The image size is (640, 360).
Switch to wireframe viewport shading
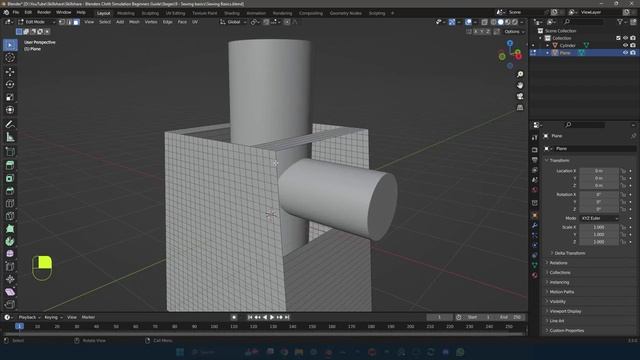pos(493,22)
